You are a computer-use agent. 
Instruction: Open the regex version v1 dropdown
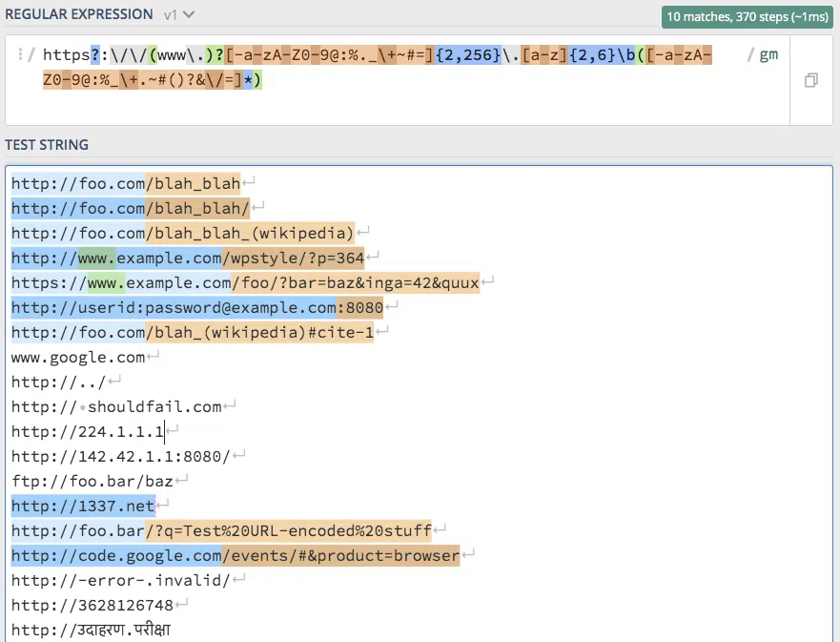point(179,15)
